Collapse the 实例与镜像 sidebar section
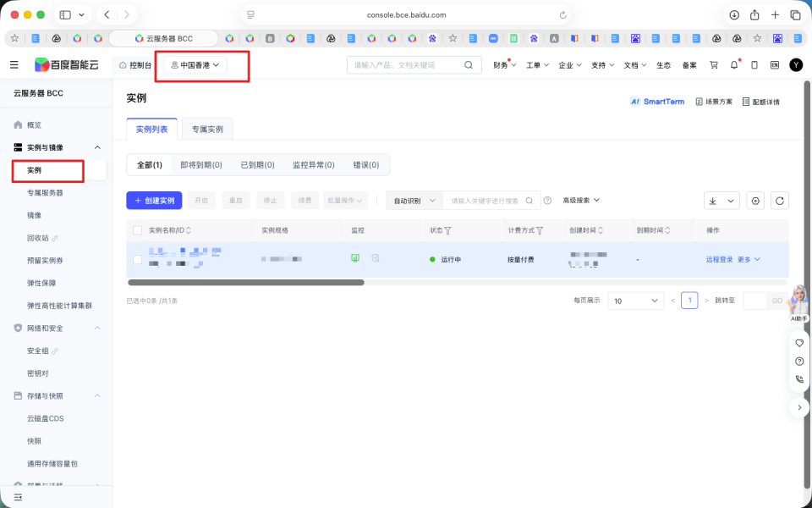The image size is (812, 508). point(97,147)
